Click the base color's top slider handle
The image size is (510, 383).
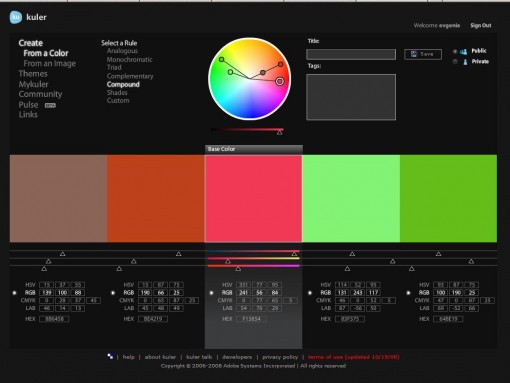click(x=294, y=254)
